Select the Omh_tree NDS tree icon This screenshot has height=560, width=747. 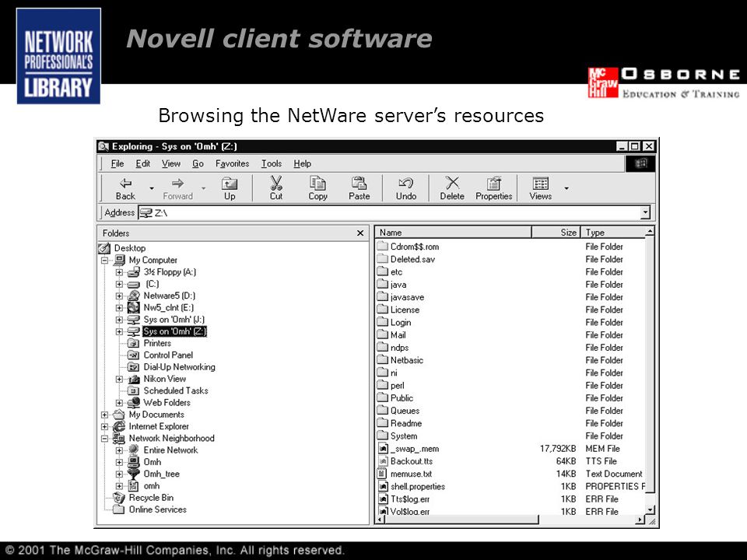(x=133, y=474)
